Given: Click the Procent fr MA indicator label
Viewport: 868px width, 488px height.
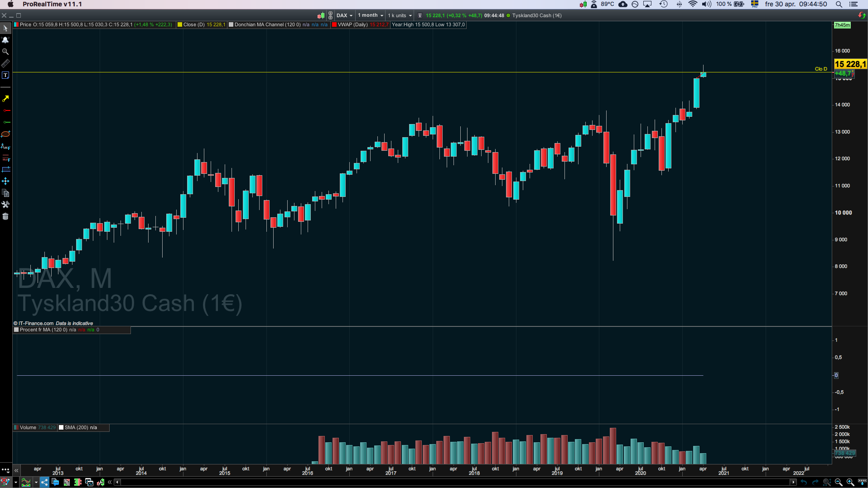Looking at the screenshot, I should (x=43, y=330).
